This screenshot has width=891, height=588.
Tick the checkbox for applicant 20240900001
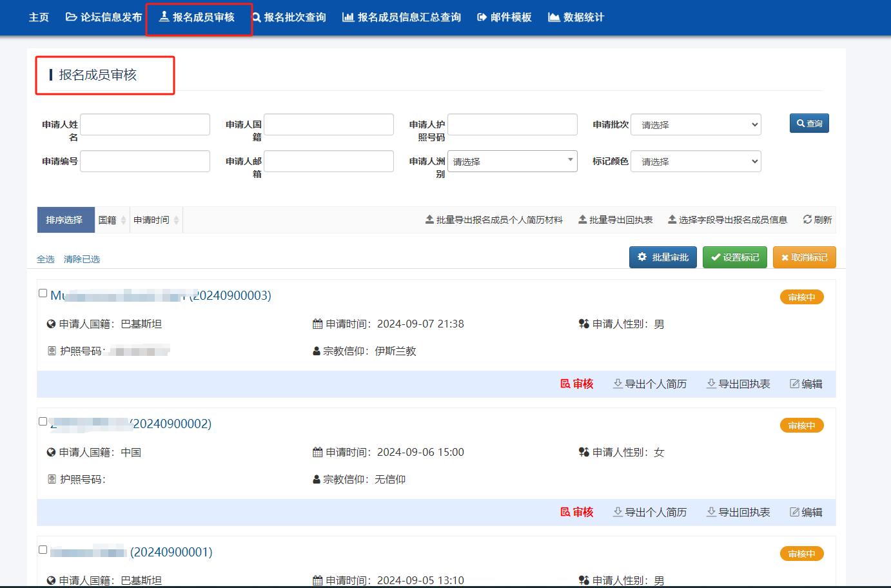43,549
